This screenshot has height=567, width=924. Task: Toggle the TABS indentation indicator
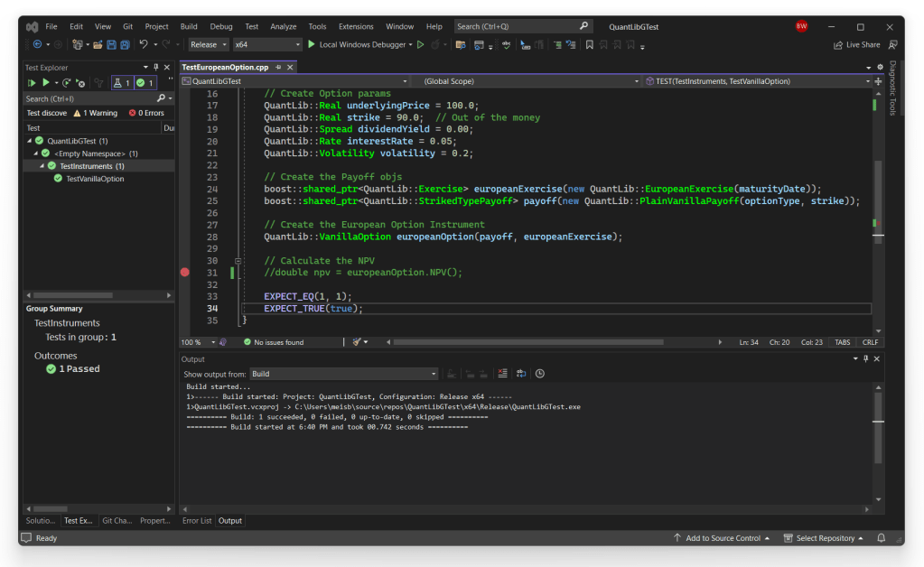point(842,342)
